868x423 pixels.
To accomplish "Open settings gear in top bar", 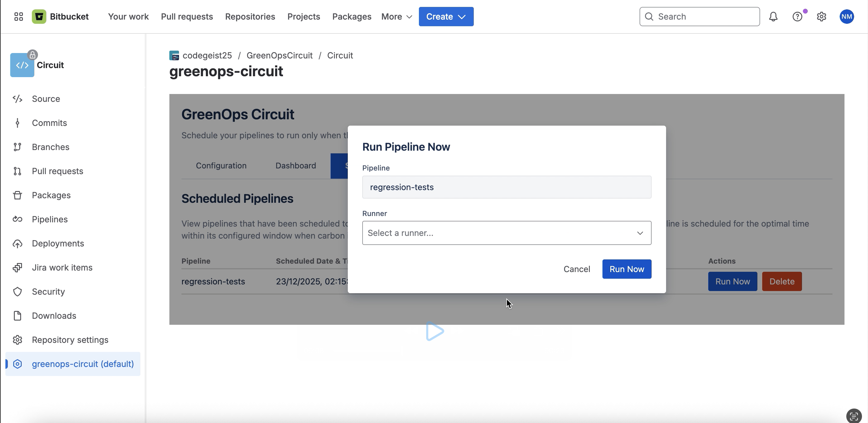I will pyautogui.click(x=821, y=17).
